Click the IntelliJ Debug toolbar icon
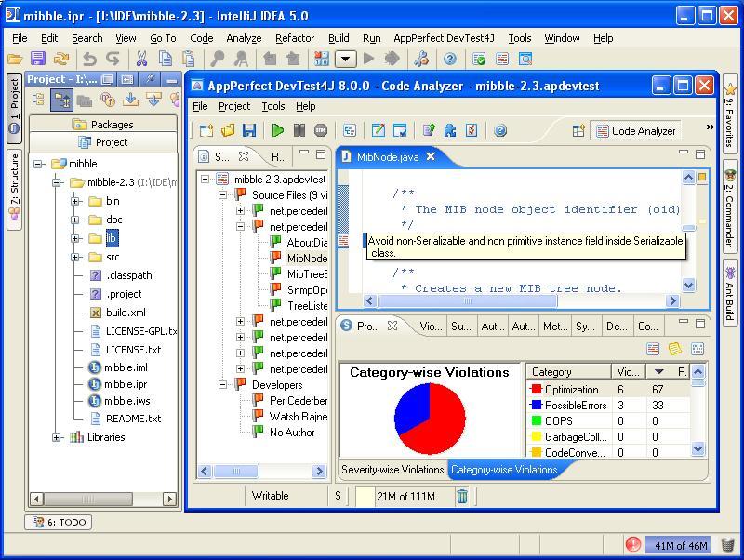Image resolution: width=744 pixels, height=560 pixels. (392, 59)
